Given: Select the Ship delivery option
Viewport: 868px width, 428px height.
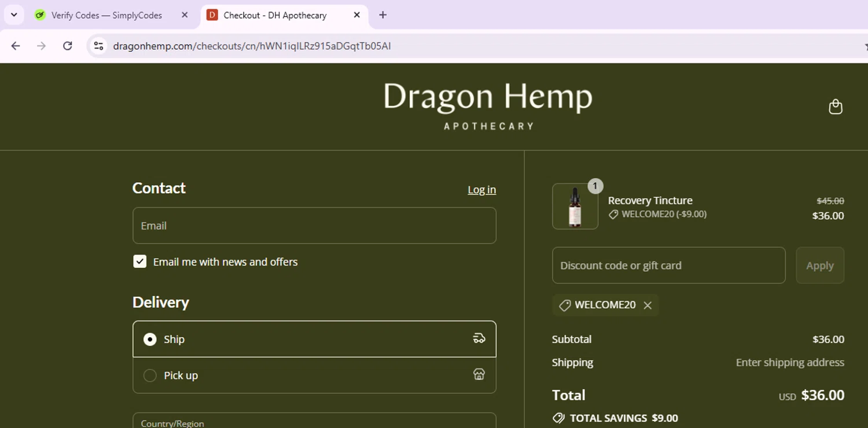Looking at the screenshot, I should 314,339.
